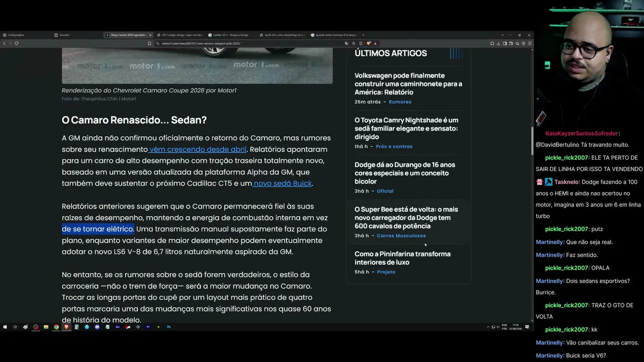
Task: Open the 'novo sedã Buick' link
Action: pos(282,184)
